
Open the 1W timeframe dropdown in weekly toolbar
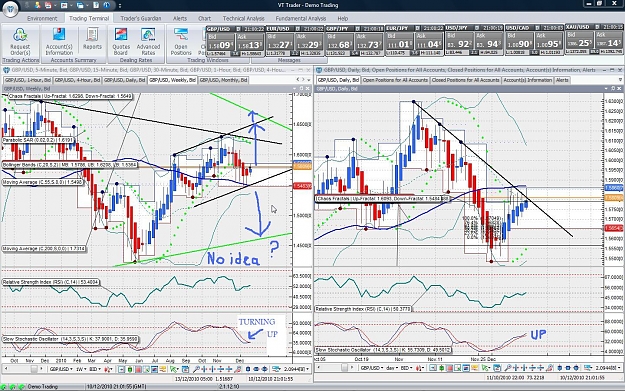[81, 369]
